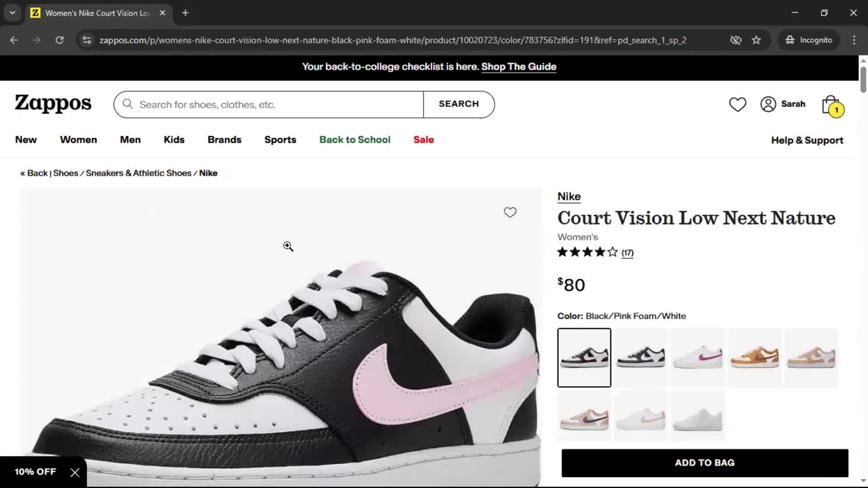The height and width of the screenshot is (488, 868).
Task: Open the Sports menu
Action: pos(280,140)
